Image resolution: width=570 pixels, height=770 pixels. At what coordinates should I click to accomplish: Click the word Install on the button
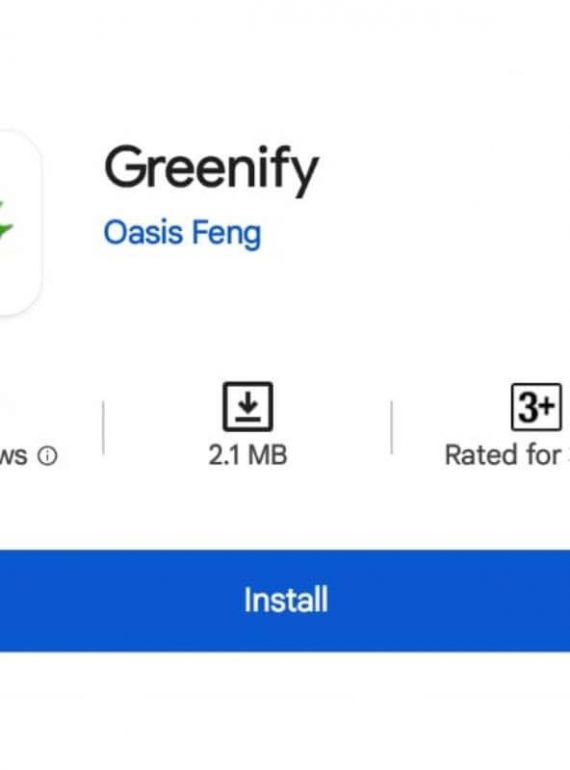pos(286,600)
